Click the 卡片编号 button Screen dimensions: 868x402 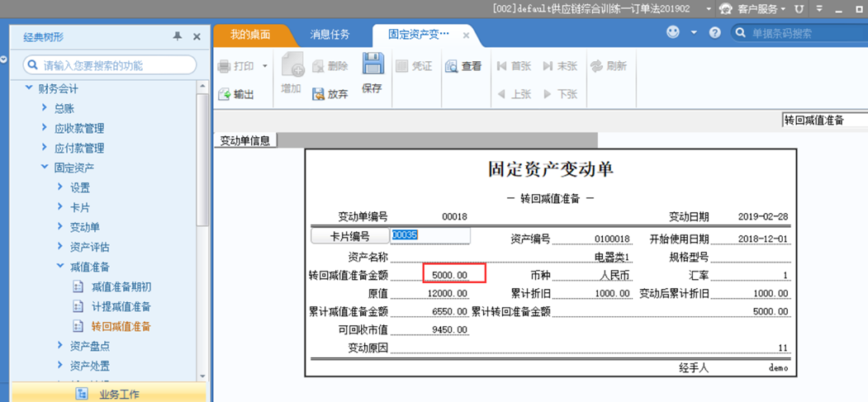tap(350, 236)
